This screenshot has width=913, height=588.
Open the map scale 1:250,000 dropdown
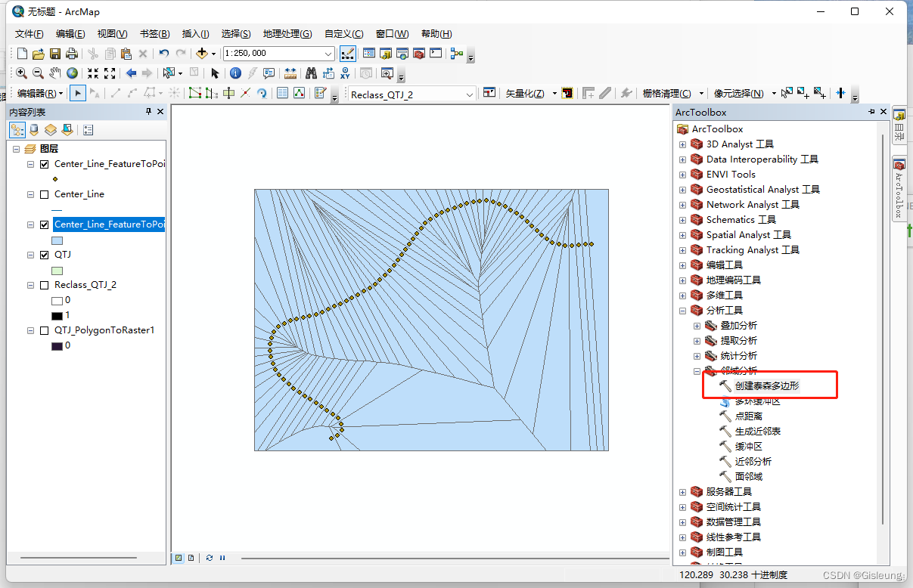(328, 54)
